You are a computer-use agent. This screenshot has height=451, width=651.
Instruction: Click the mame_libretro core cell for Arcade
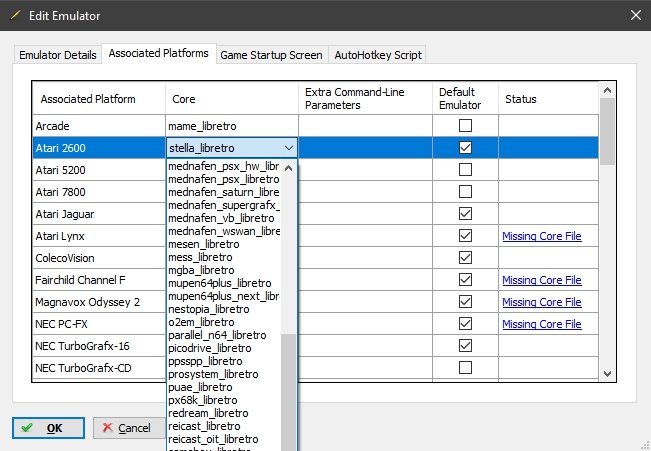232,126
